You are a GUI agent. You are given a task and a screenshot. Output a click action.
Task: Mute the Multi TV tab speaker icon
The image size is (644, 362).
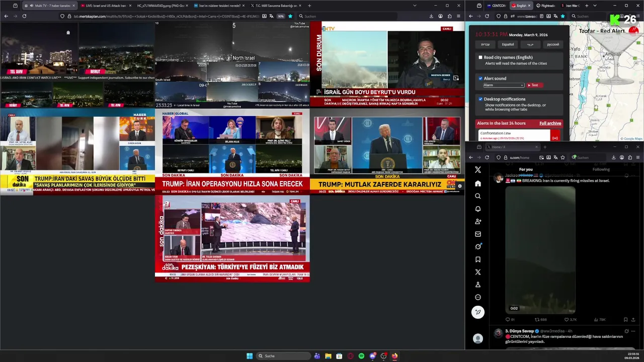32,6
